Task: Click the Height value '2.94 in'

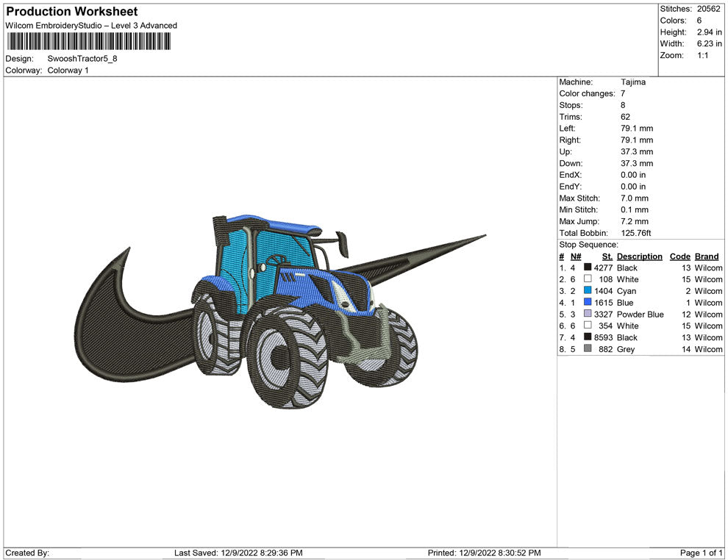Action: [710, 32]
